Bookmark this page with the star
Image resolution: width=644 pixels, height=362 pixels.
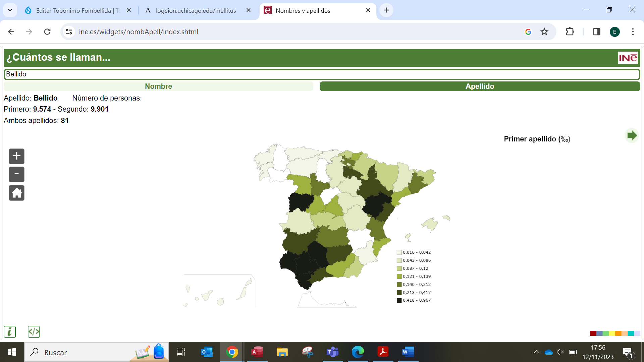click(544, 32)
